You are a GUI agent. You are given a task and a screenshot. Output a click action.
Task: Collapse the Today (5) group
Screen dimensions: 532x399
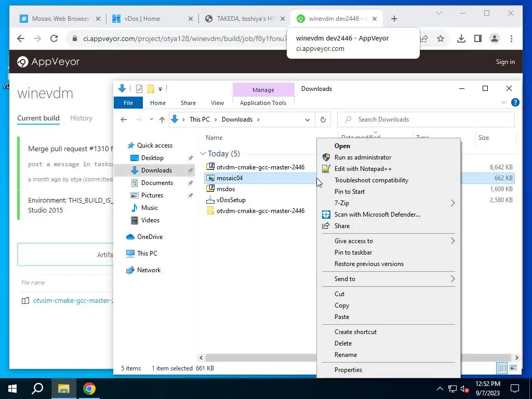[203, 154]
